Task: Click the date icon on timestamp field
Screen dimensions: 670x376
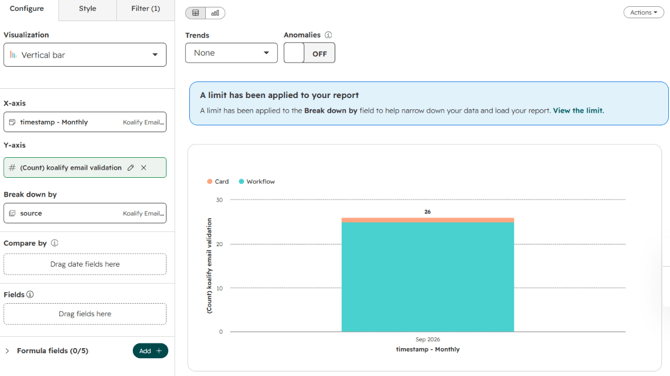Action: (x=12, y=122)
